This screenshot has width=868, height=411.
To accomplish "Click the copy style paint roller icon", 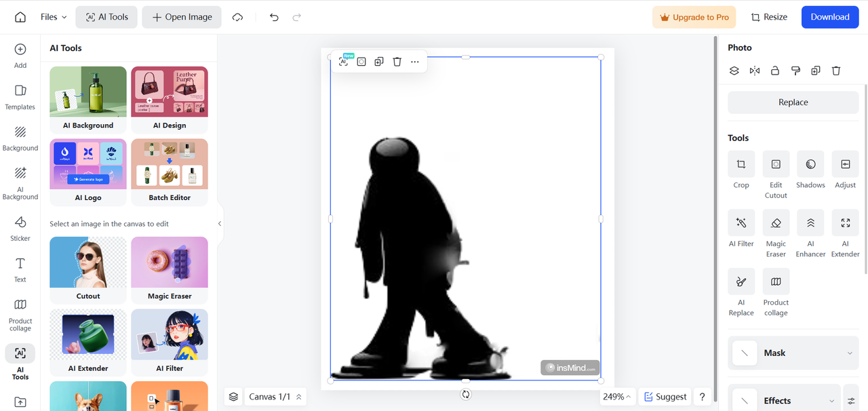I will click(x=795, y=71).
